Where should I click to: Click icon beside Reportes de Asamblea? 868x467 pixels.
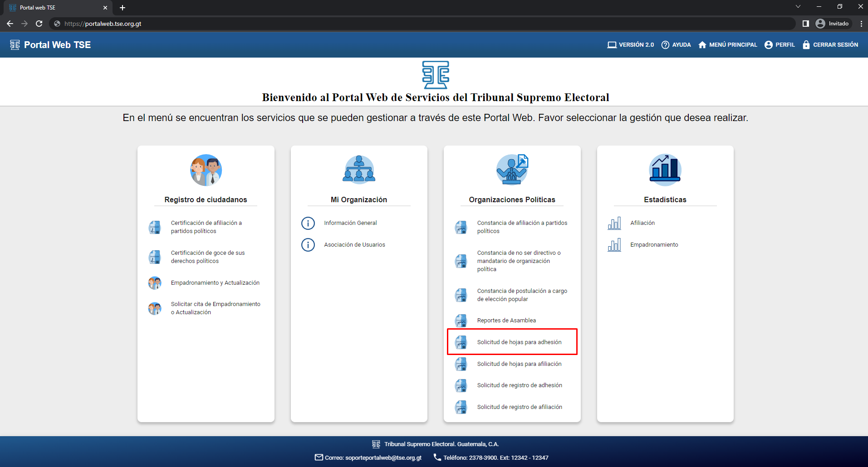click(x=461, y=321)
